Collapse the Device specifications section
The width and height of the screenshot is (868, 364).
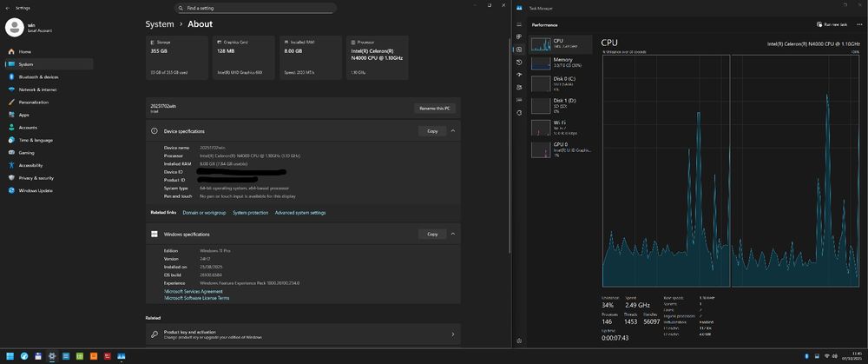(x=453, y=131)
